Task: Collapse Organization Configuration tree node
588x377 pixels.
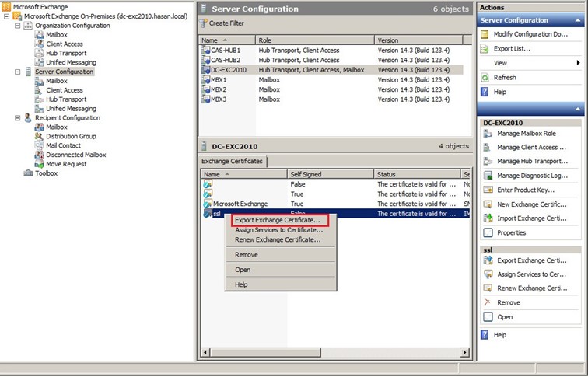Action: (17, 26)
